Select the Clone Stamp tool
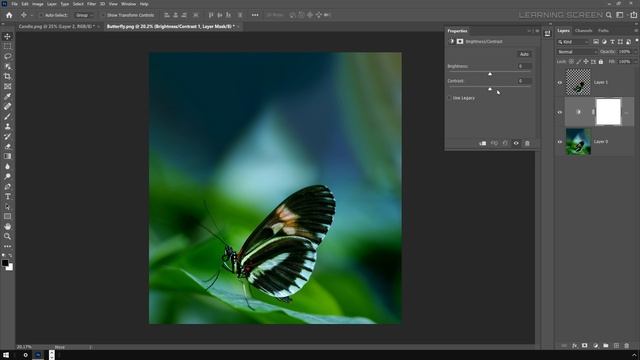This screenshot has height=360, width=640. pyautogui.click(x=7, y=126)
